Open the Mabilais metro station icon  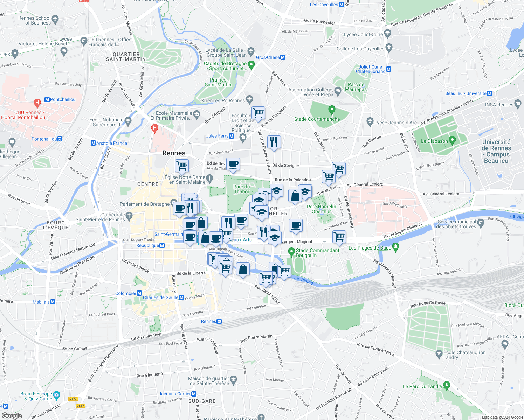tap(53, 302)
